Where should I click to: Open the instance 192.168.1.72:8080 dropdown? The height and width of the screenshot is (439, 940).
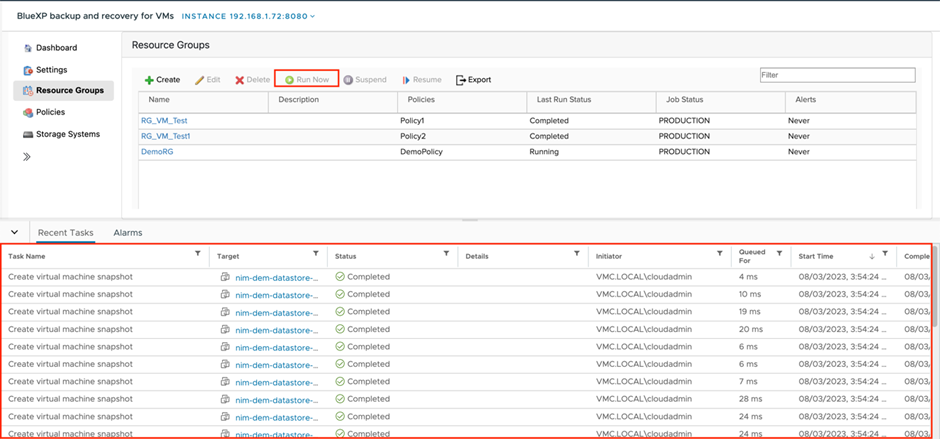[248, 16]
